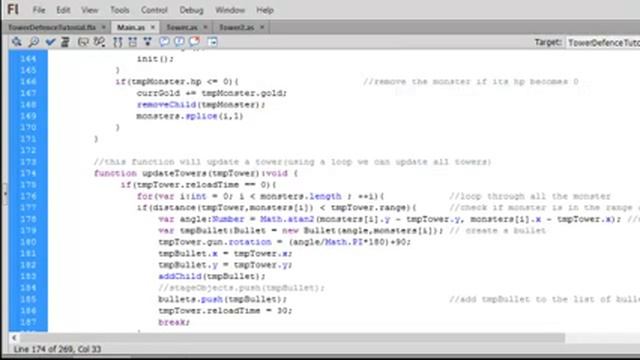Click the horizontal scrollbar left arrow
Viewport: 640px width, 360px height.
click(x=14, y=338)
